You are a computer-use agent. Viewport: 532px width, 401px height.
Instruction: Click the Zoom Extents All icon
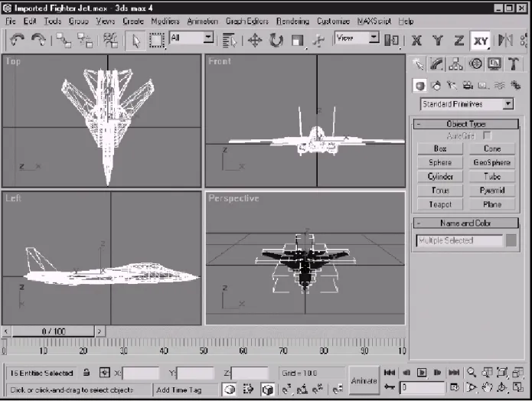[517, 373]
